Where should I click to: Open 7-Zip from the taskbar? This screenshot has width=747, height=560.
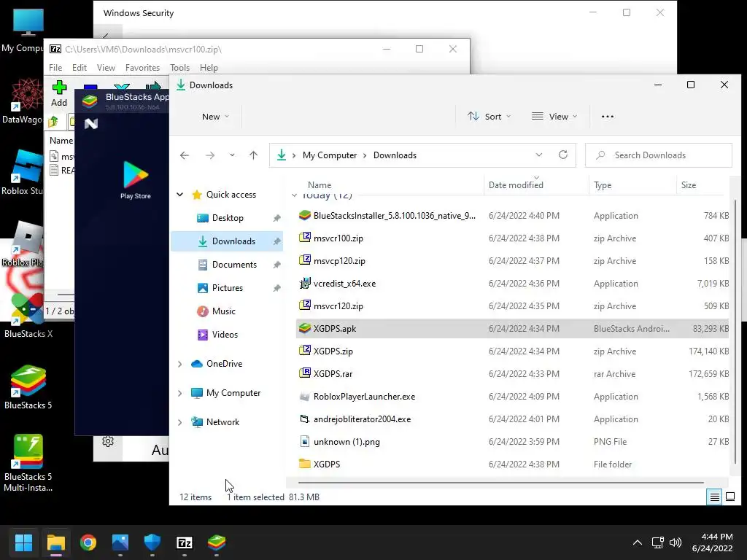[x=185, y=542]
